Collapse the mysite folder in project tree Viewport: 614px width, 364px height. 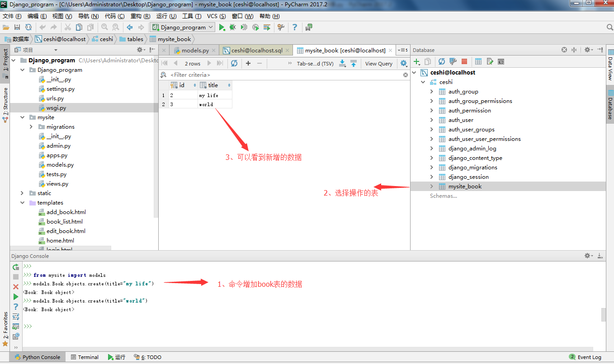click(x=22, y=117)
